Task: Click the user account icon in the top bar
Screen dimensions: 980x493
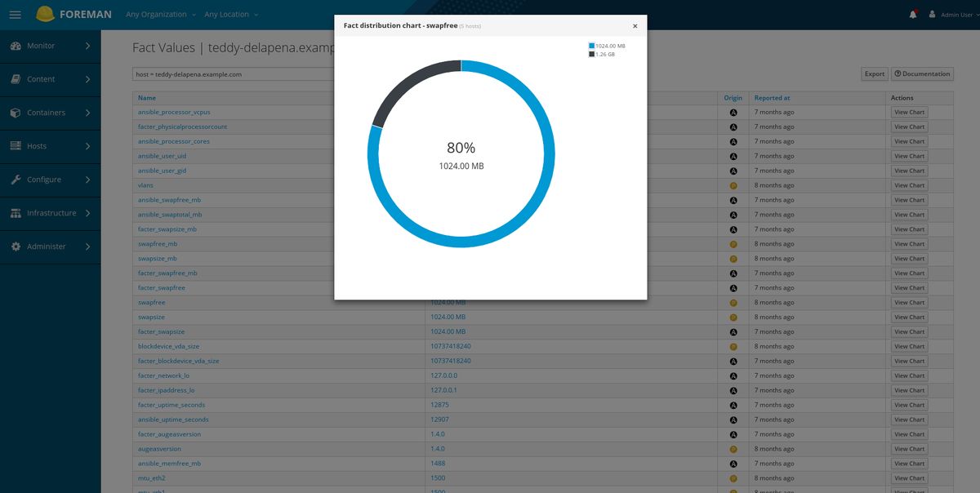Action: (932, 13)
